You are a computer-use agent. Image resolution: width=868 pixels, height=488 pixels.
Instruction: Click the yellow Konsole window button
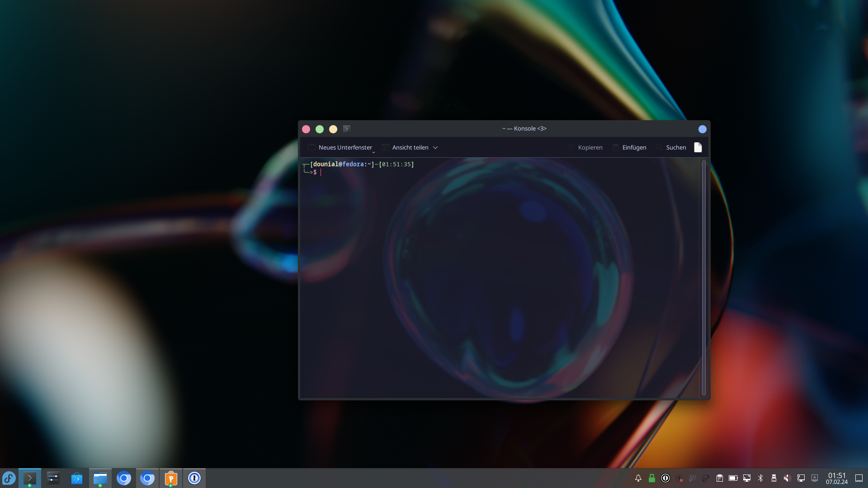pyautogui.click(x=333, y=129)
